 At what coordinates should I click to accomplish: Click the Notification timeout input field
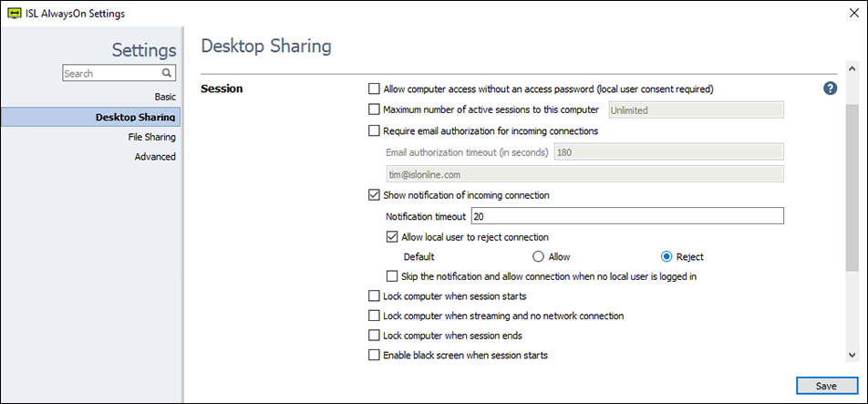click(626, 216)
